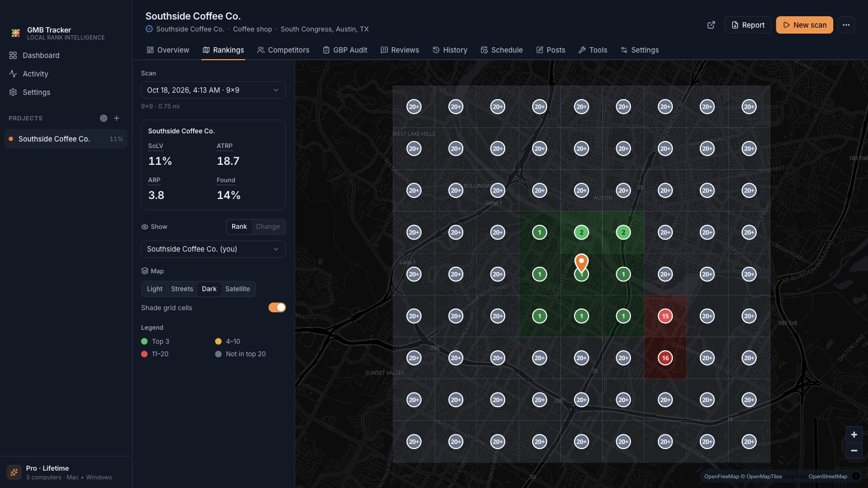Open Dashboard in sidebar
Viewport: 868px width, 488px height.
tap(66, 55)
